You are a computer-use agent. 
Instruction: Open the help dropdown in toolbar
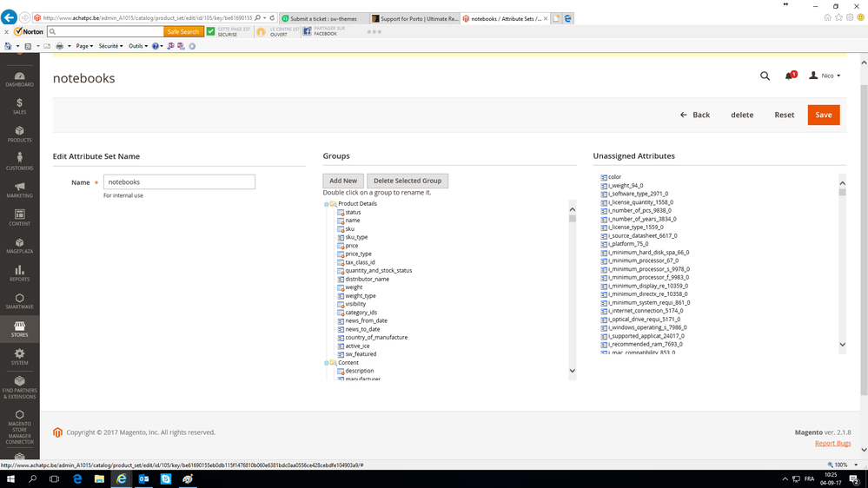(x=157, y=46)
